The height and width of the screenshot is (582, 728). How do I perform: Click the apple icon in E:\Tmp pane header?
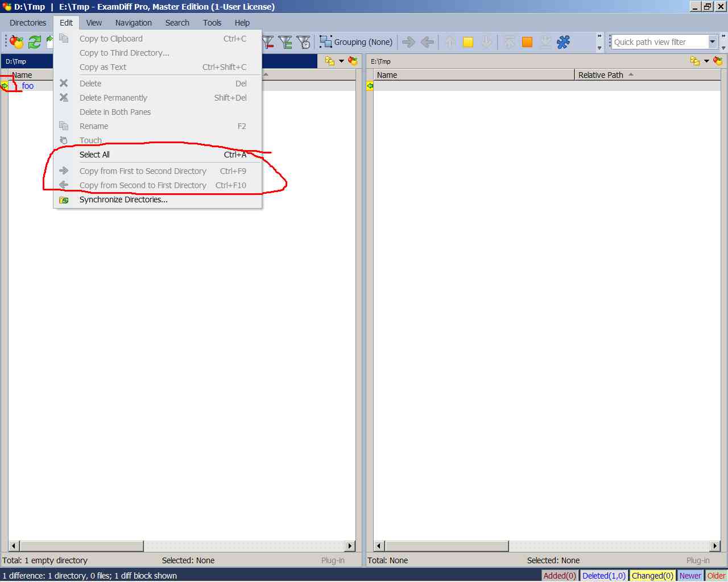[x=718, y=61]
